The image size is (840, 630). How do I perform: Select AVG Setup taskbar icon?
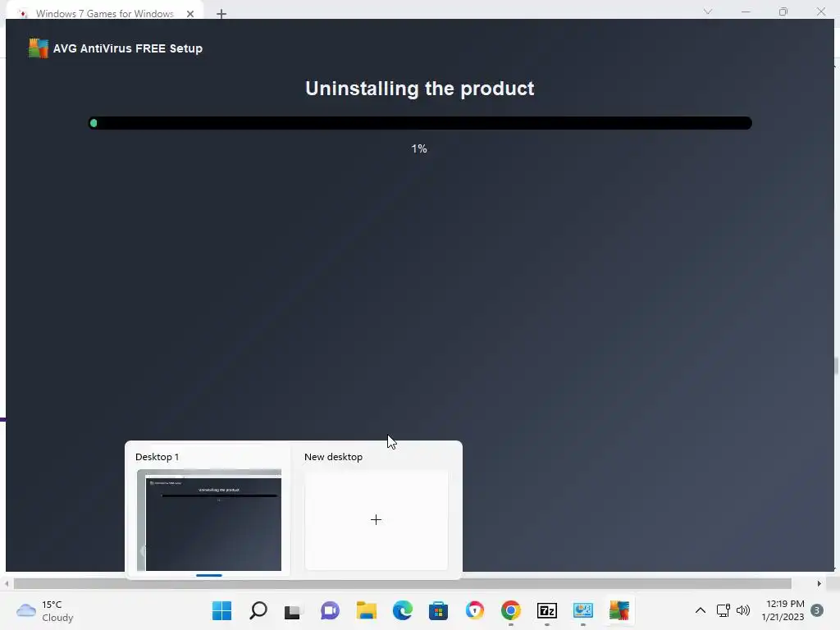pyautogui.click(x=619, y=610)
